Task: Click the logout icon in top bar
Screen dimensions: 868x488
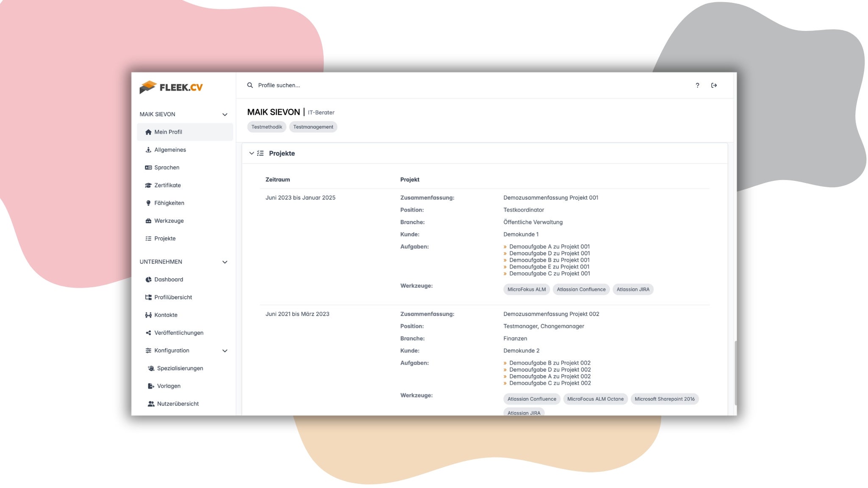Action: pos(714,86)
